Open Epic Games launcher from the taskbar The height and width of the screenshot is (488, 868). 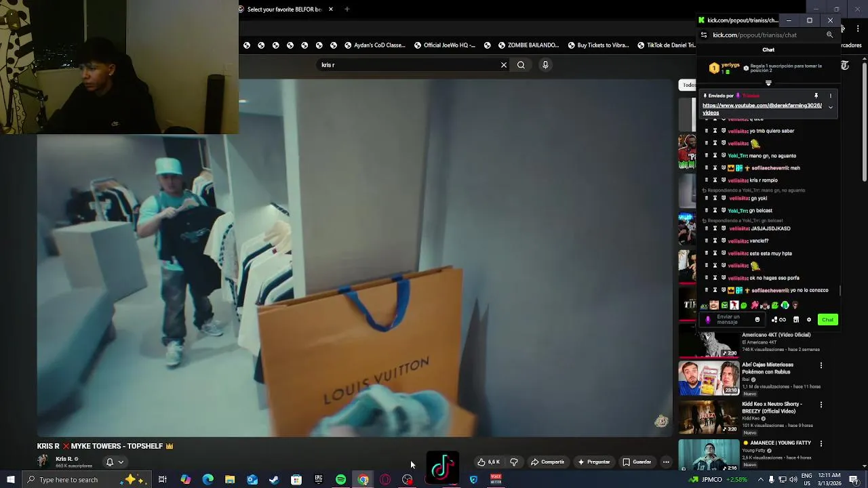319,480
